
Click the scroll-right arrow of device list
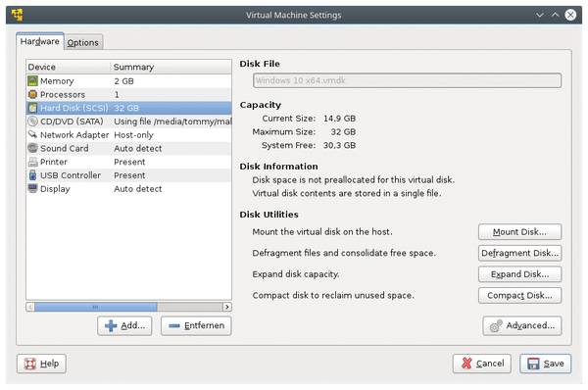227,307
